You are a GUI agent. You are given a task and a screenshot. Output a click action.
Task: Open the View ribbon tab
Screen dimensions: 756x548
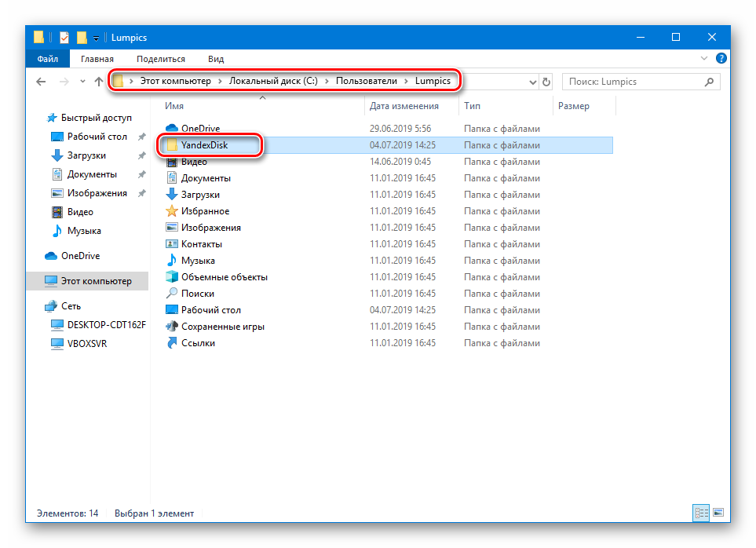click(216, 59)
